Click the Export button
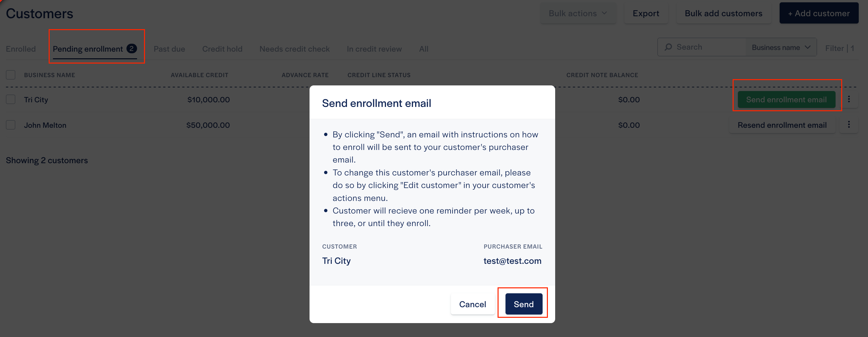Image resolution: width=868 pixels, height=337 pixels. click(x=646, y=13)
